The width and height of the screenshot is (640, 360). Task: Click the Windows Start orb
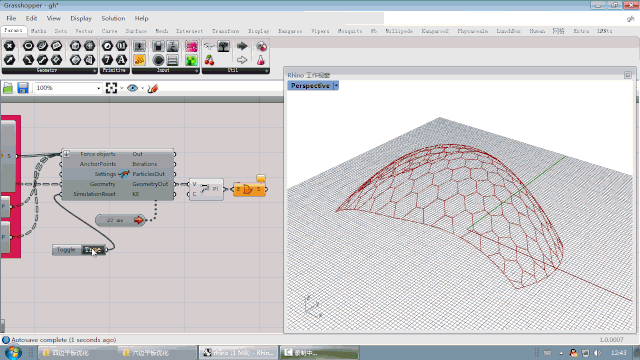tap(13, 352)
